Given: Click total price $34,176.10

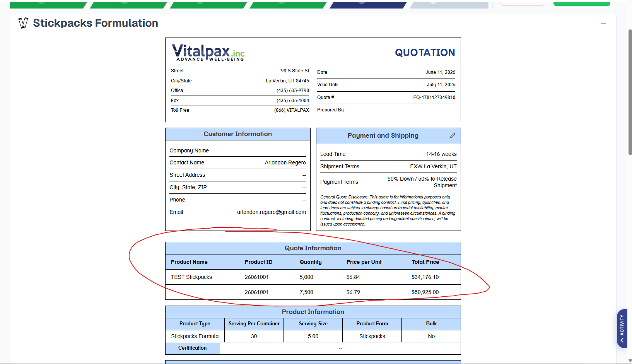Looking at the screenshot, I should click(425, 277).
